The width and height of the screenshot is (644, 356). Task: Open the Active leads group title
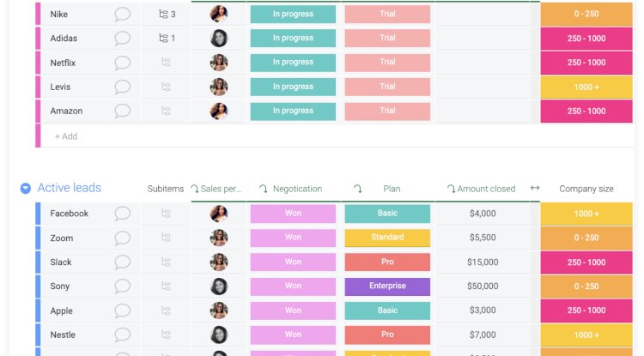(x=70, y=188)
